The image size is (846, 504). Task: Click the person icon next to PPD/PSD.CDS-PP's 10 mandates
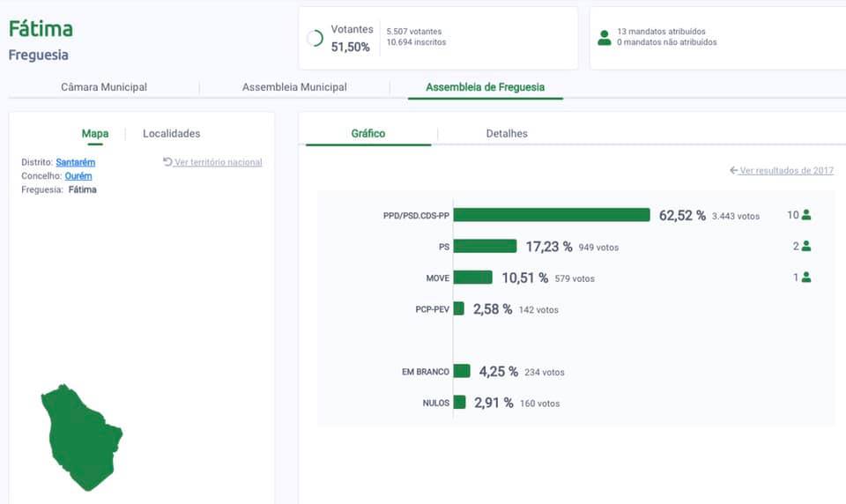(806, 215)
